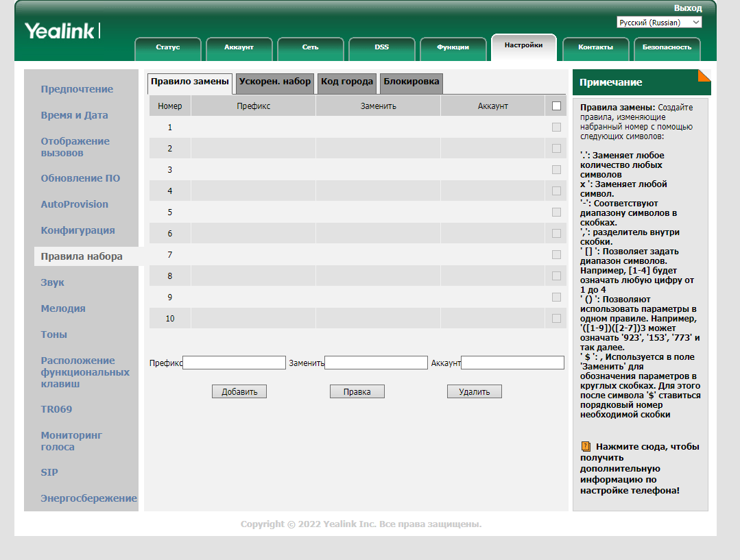Click the orange corner fold on Примечание header

click(704, 75)
